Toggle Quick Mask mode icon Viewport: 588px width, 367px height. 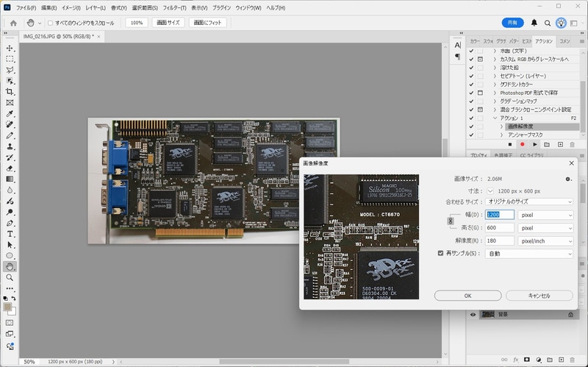10,323
